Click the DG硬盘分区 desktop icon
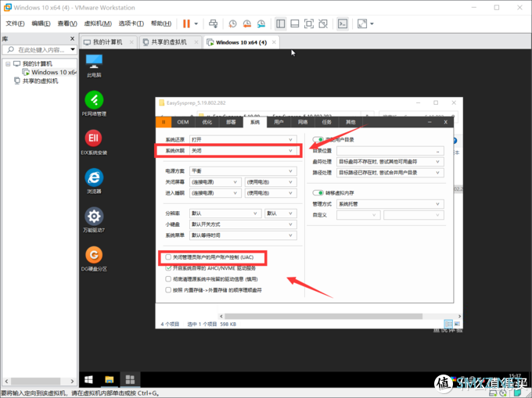532x398 pixels. point(94,259)
